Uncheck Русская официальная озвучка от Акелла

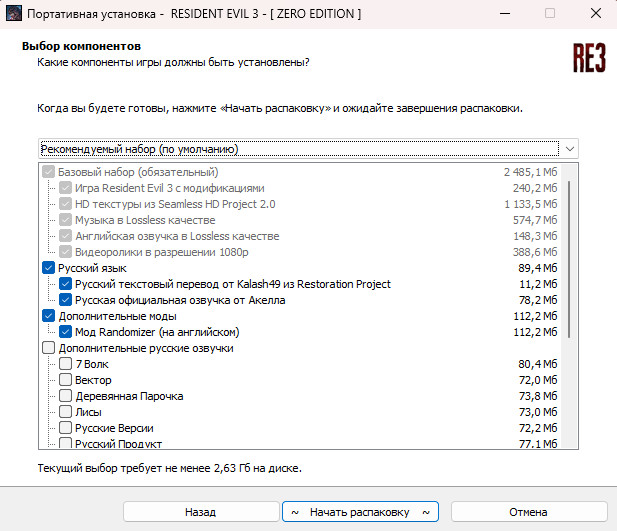coord(66,300)
